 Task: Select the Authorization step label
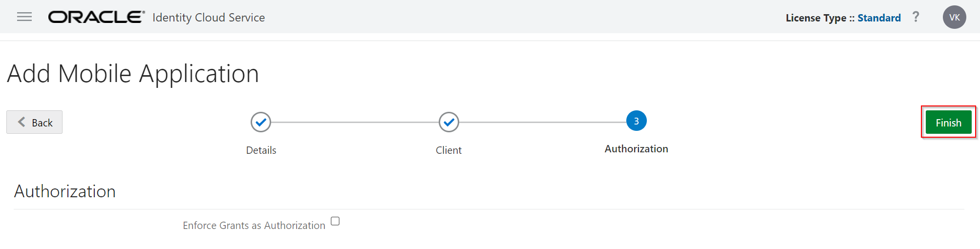(x=636, y=149)
